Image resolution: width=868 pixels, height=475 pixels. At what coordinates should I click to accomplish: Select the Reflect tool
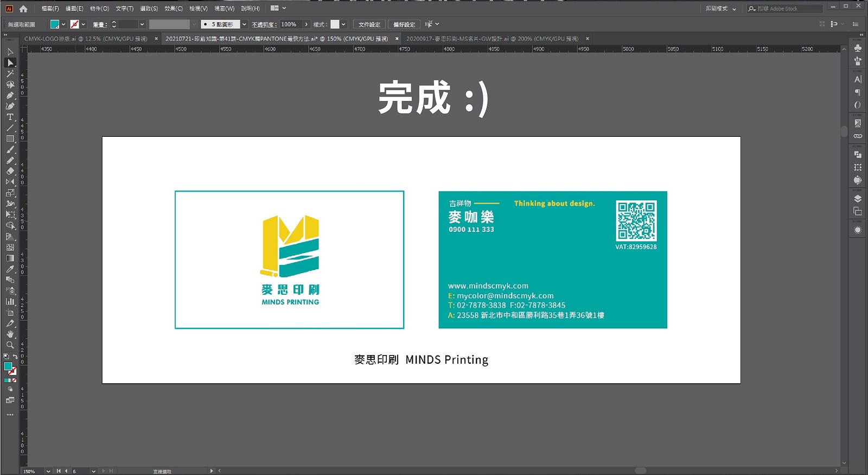tap(10, 182)
